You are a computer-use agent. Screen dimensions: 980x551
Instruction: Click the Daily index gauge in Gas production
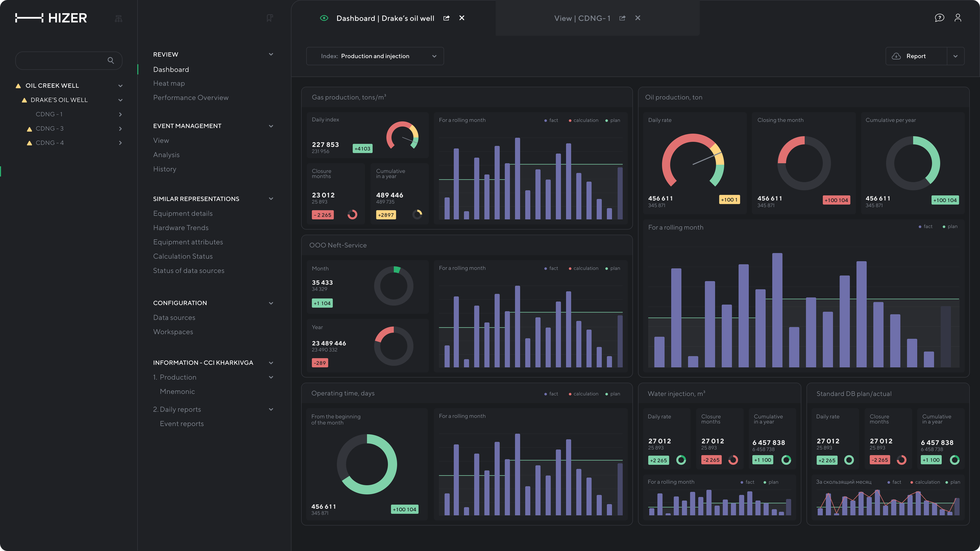(x=403, y=136)
